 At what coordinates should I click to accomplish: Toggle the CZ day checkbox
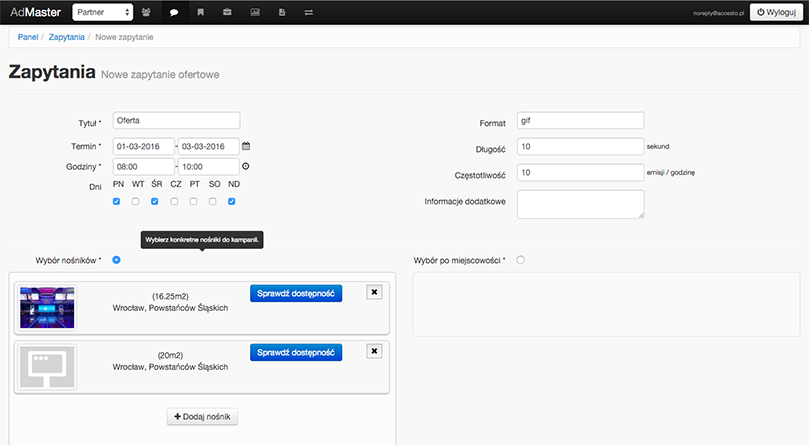tap(174, 201)
